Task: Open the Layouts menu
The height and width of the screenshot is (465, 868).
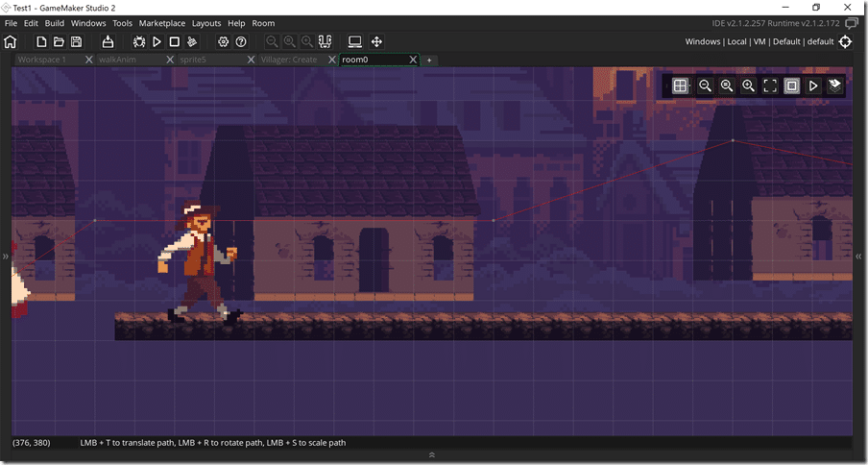Action: pyautogui.click(x=205, y=23)
